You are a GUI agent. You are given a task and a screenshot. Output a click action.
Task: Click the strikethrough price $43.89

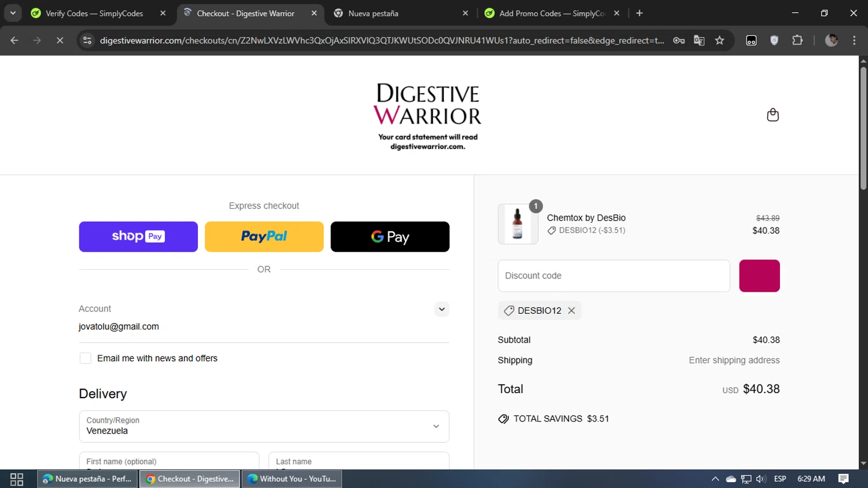768,218
